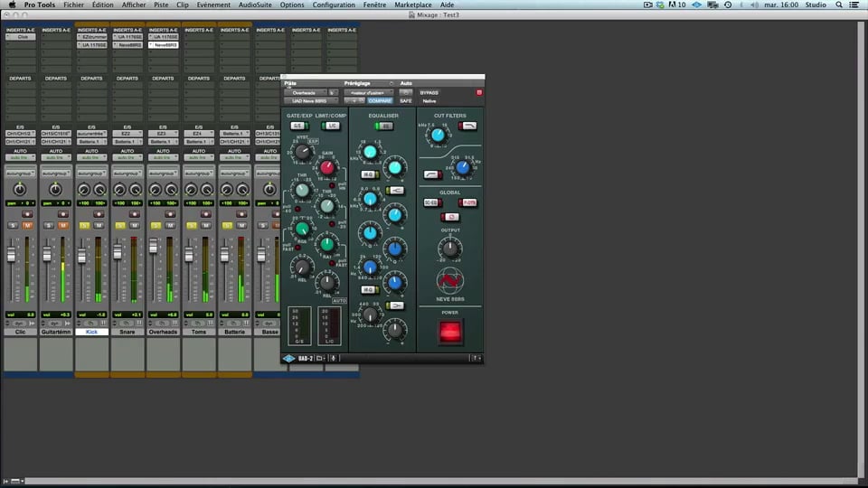Click the AUTO release button in compressor

tap(339, 300)
